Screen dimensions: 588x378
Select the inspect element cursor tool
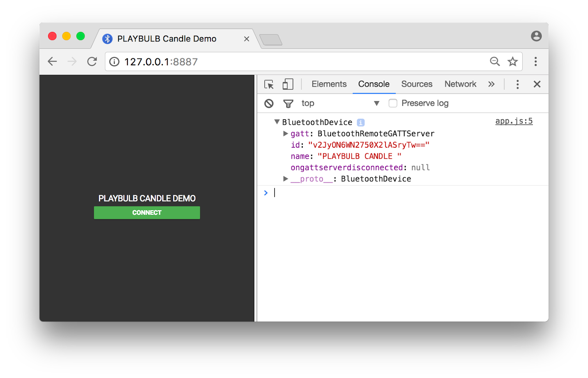pos(269,84)
